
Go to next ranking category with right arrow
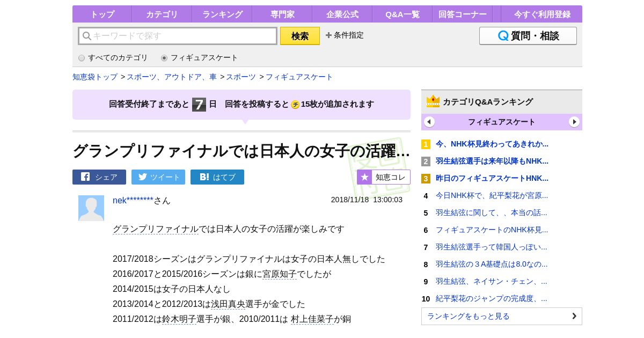point(574,122)
